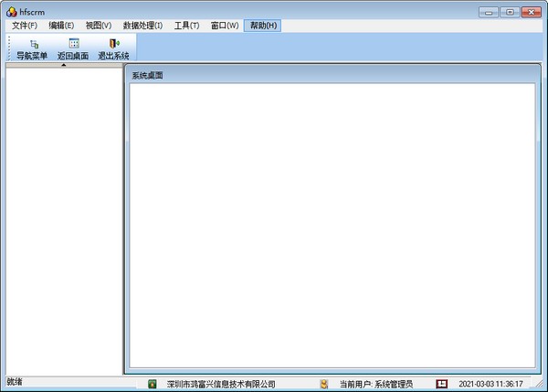Open the 帮助(H) menu
548x392 pixels.
pyautogui.click(x=262, y=26)
